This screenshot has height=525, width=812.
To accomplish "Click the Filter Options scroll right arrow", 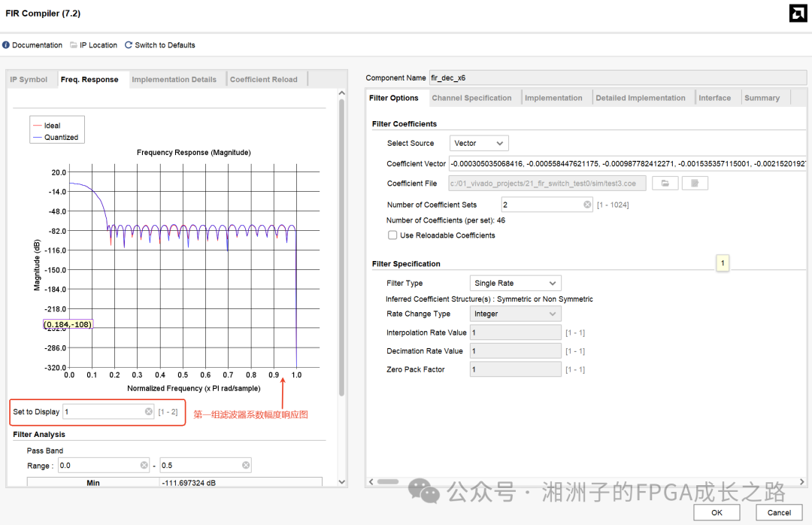I will coord(801,481).
